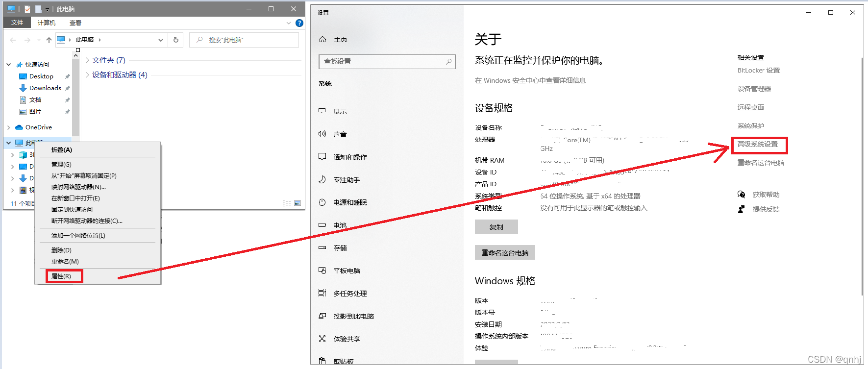Click Explorer search This PC field
The height and width of the screenshot is (369, 868).
244,40
